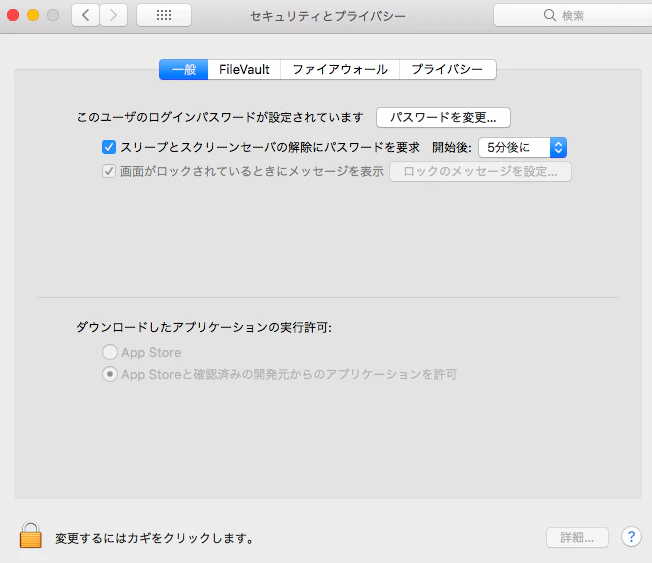652x563 pixels.
Task: Click the 詳細... button
Action: point(577,538)
